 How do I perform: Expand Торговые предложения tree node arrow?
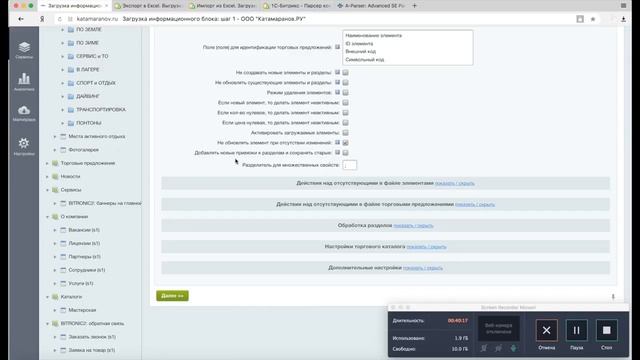click(x=47, y=163)
